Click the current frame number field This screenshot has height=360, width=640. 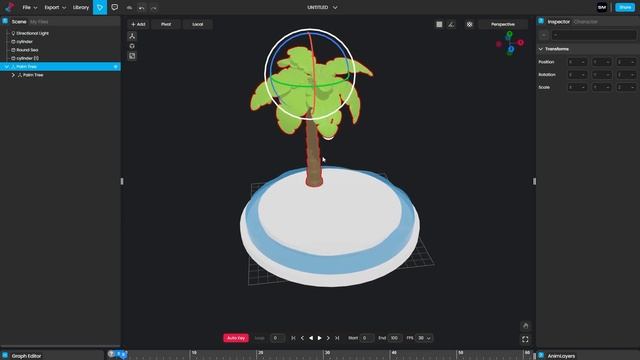278,338
